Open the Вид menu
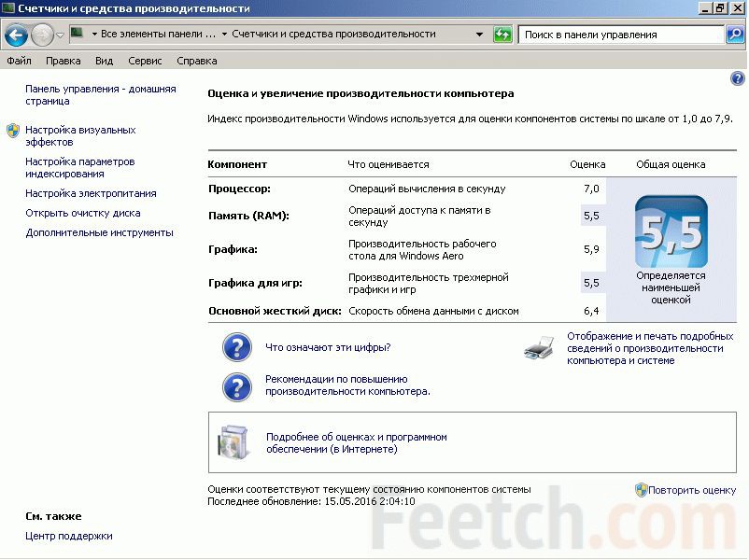Viewport: 749px width, 560px height. (105, 61)
